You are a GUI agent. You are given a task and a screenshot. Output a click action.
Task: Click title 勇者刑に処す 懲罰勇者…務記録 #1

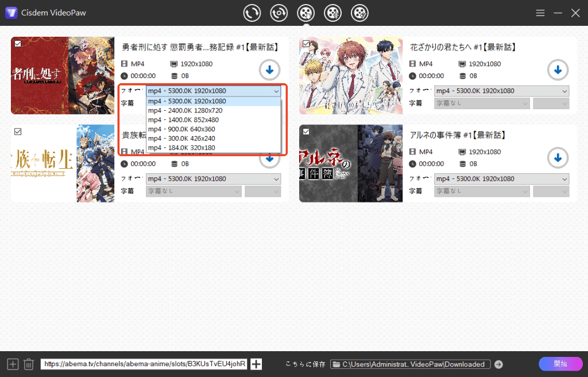pos(201,47)
